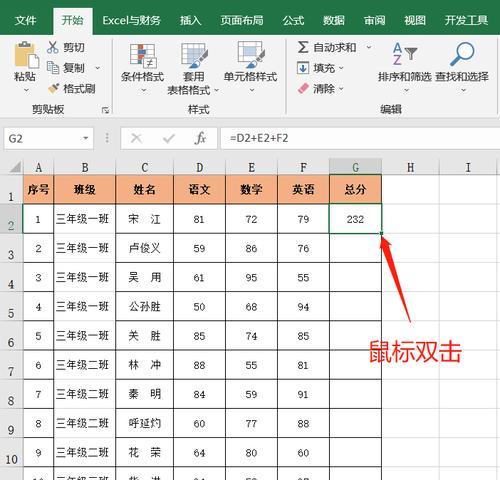Click the Copy icon
500x480 pixels.
click(53, 68)
